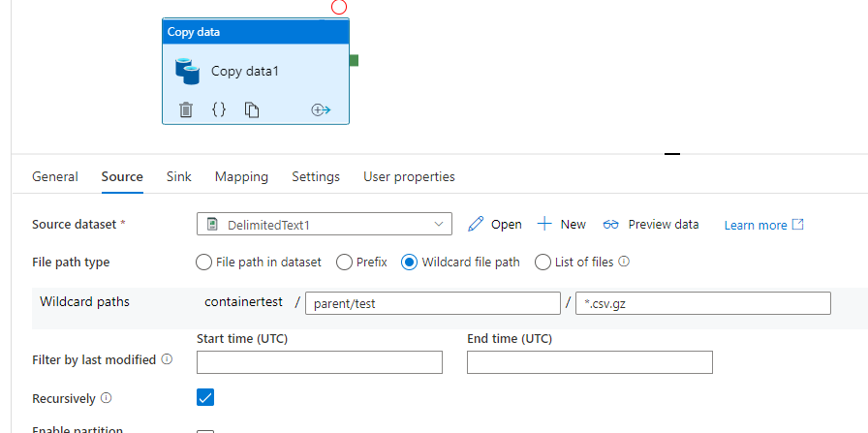Click containertest container name
Viewport: 868px width, 433px height.
243,302
